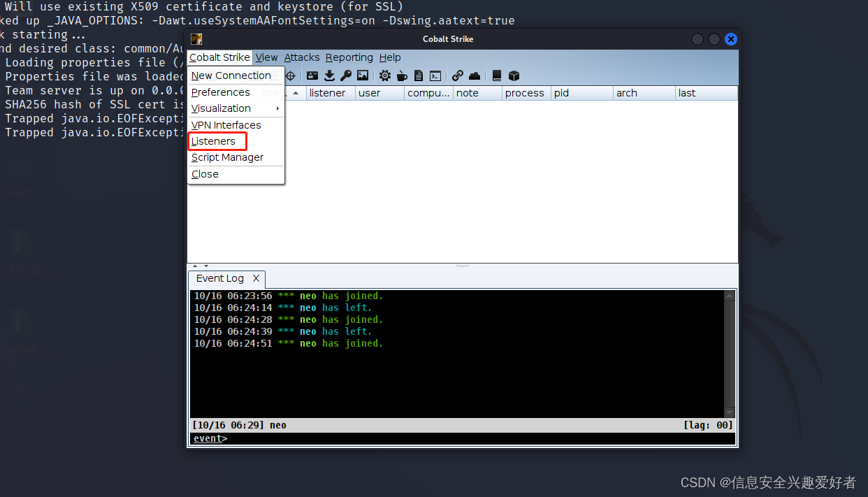Focus the event> command input field
868x497 pixels.
(x=463, y=438)
